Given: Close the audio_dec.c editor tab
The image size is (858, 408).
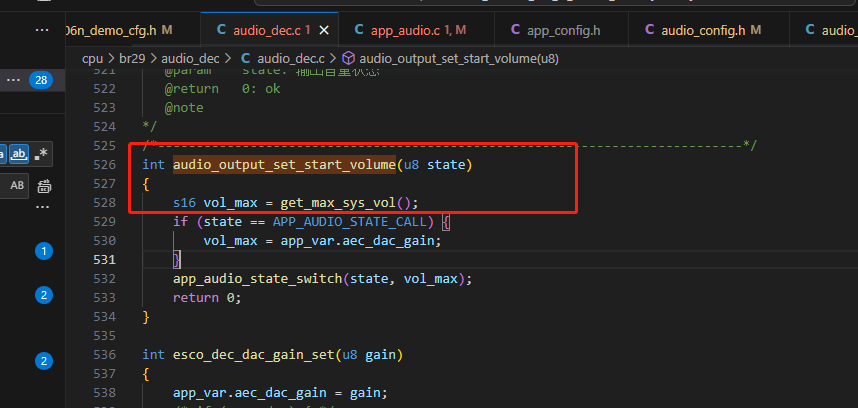Looking at the screenshot, I should [x=324, y=31].
